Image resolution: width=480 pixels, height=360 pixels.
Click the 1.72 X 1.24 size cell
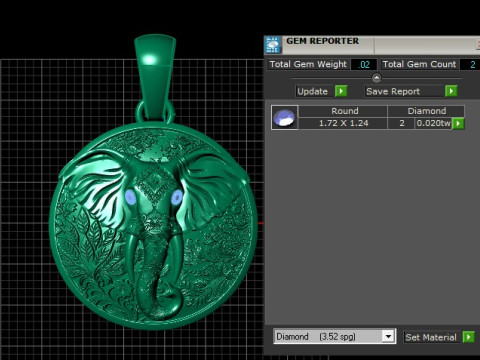coord(343,123)
